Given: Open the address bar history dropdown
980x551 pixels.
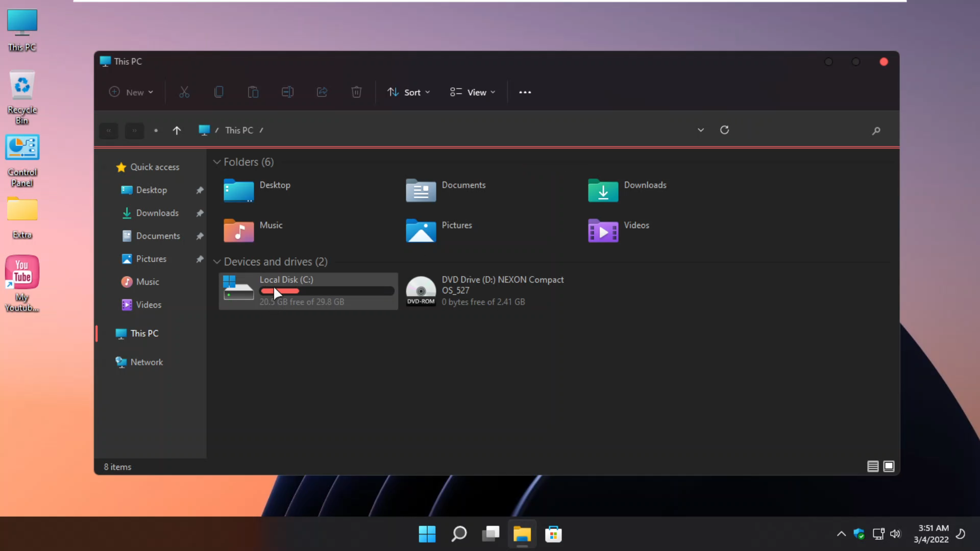Looking at the screenshot, I should click(x=701, y=130).
